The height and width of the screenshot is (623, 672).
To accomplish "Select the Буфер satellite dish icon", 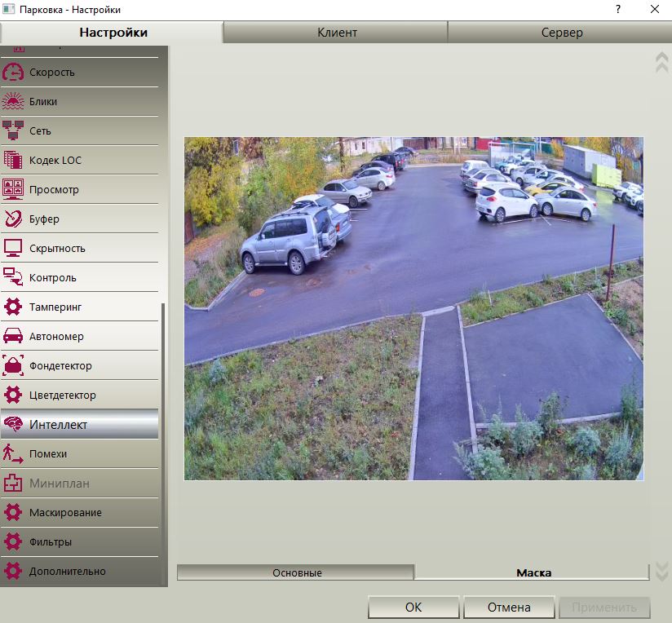I will pyautogui.click(x=13, y=219).
